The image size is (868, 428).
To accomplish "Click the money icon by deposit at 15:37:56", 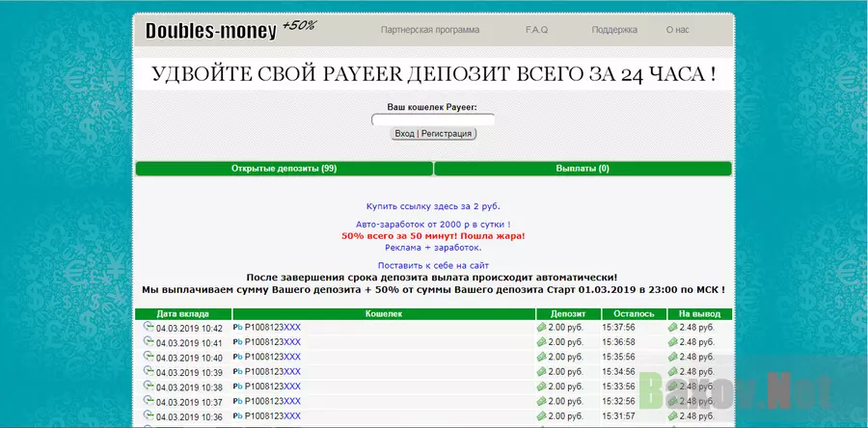I will 541,328.
